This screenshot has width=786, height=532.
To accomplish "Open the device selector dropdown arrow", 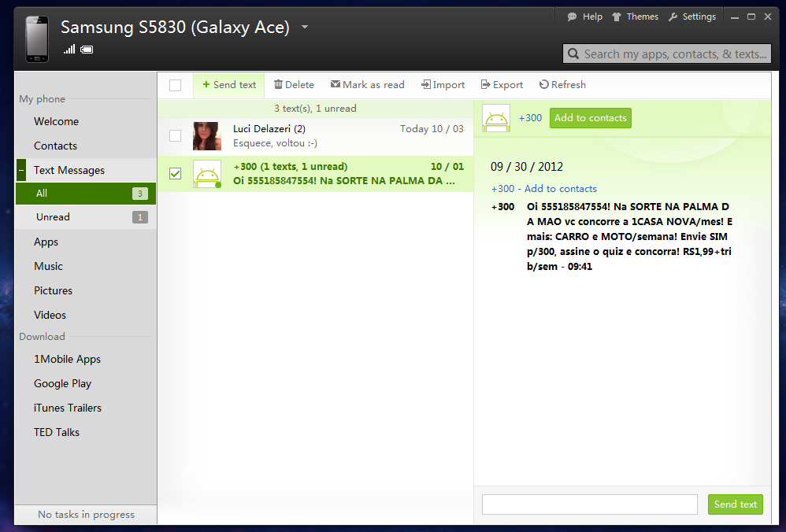I will point(304,27).
